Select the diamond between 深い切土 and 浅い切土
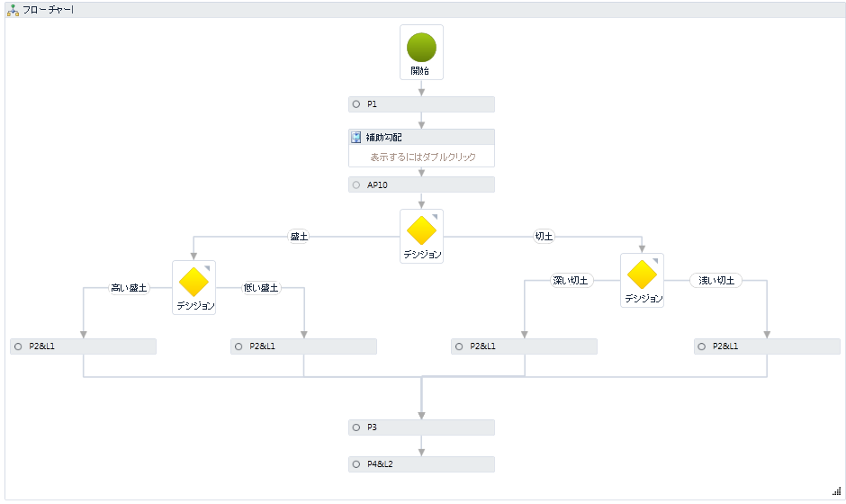Image resolution: width=846 pixels, height=504 pixels. (642, 274)
